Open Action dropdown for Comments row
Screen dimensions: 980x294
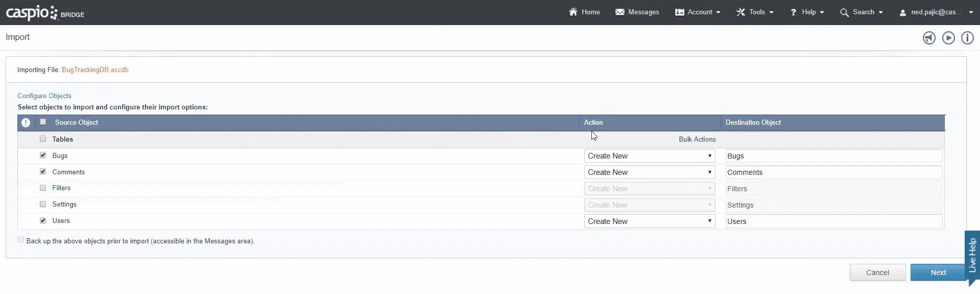pos(649,172)
